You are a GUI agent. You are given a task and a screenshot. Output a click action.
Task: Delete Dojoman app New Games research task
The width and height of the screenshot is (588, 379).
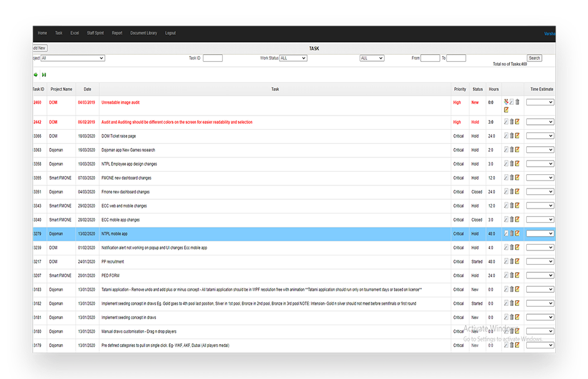pyautogui.click(x=511, y=149)
